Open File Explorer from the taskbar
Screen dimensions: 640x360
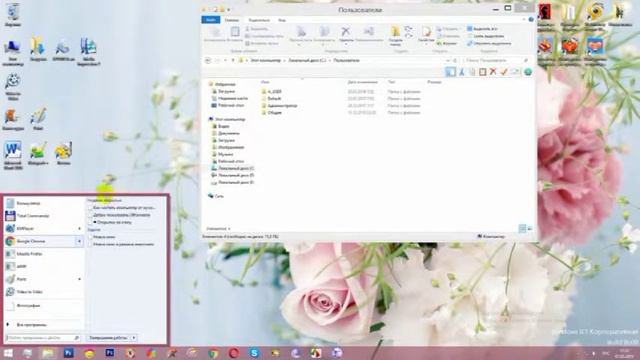pyautogui.click(x=48, y=353)
